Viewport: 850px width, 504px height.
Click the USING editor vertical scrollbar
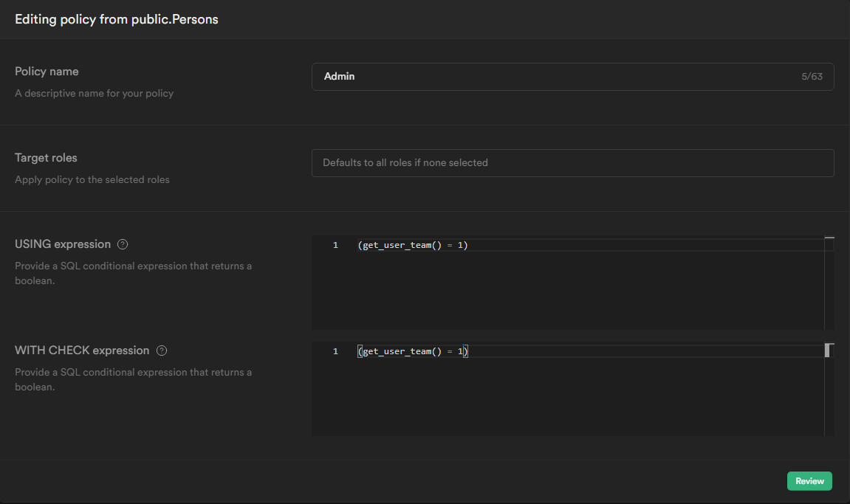[x=829, y=284]
